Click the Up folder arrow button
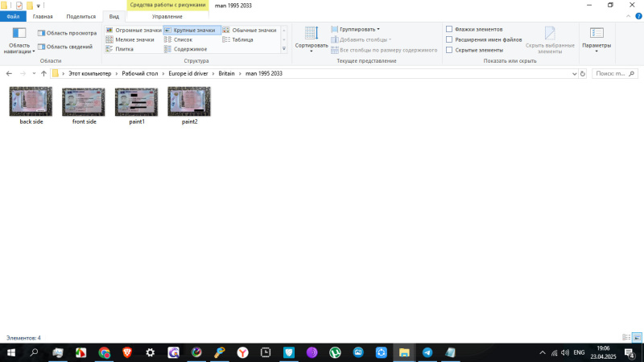Screen dimensions: 644x362 43,73
